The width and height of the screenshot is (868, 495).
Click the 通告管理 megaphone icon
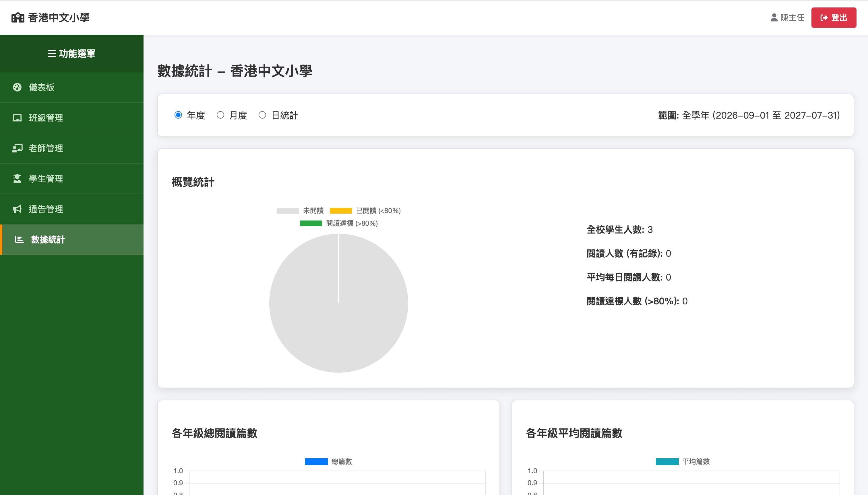[x=17, y=209]
